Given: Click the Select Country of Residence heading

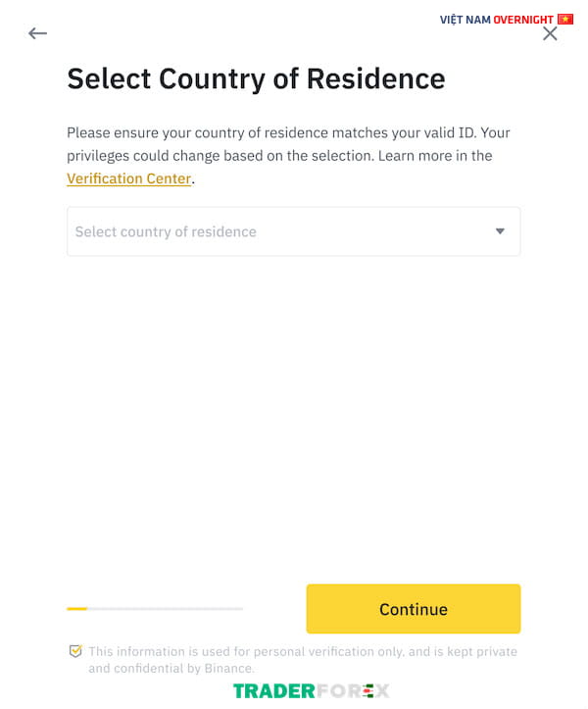Looking at the screenshot, I should 256,78.
